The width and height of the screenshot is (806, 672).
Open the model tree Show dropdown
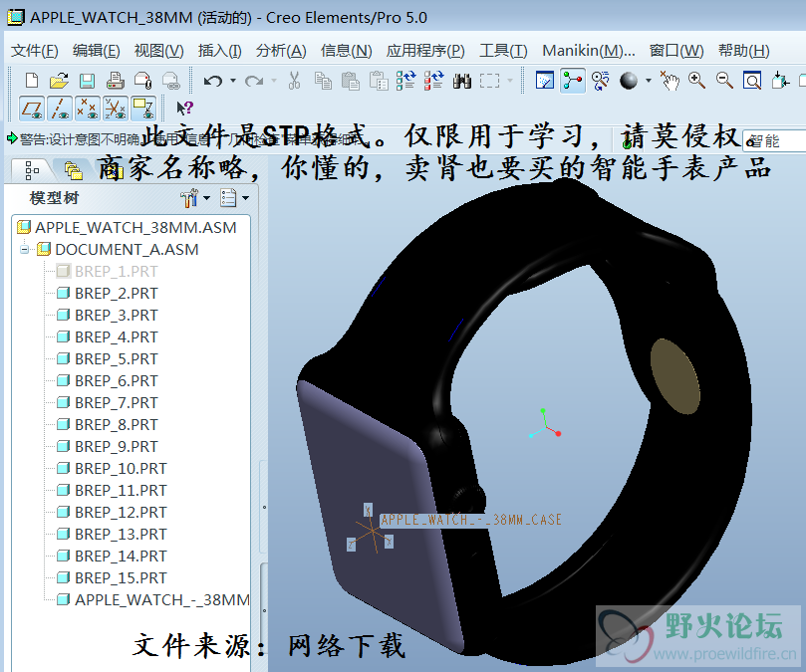click(195, 198)
